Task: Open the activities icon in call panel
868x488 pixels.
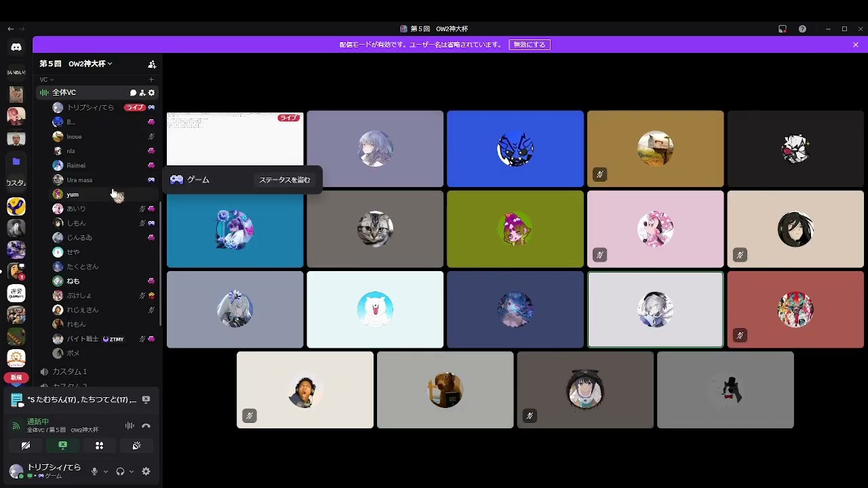Action: (99, 445)
